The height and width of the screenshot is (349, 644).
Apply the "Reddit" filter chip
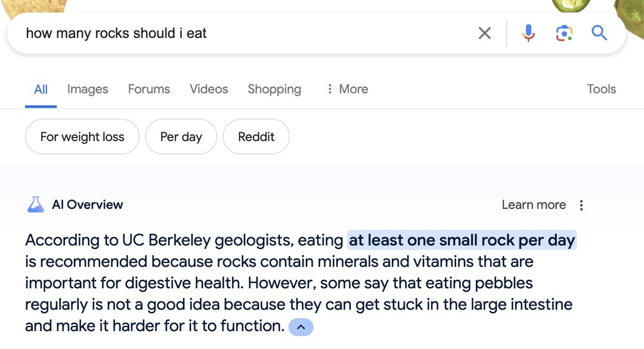click(256, 137)
